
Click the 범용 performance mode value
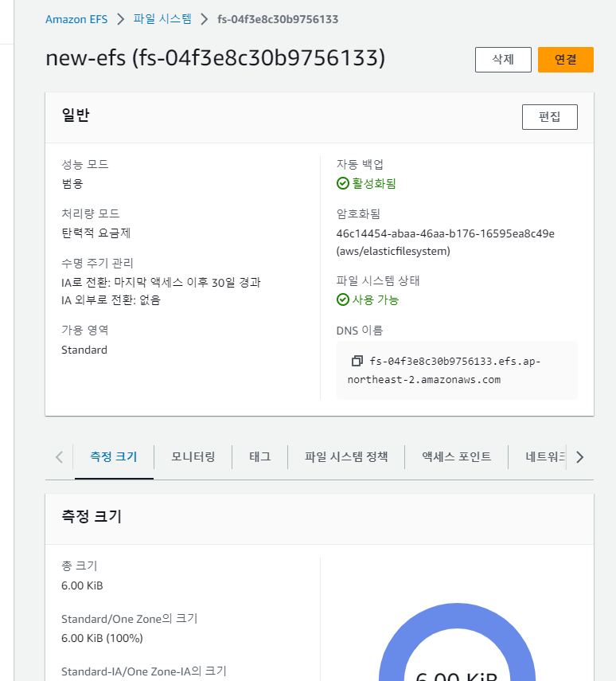click(72, 184)
